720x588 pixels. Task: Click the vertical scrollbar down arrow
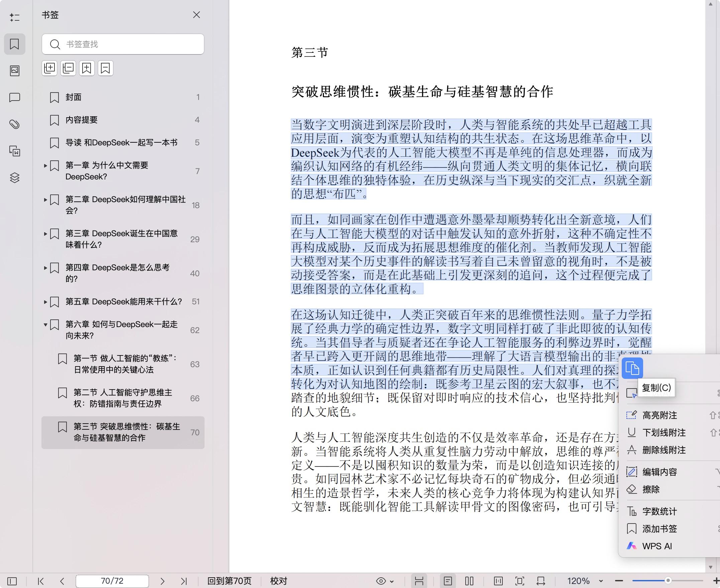[x=711, y=567]
